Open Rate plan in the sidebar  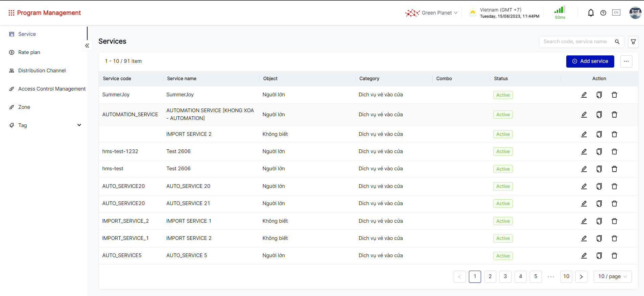(x=29, y=52)
